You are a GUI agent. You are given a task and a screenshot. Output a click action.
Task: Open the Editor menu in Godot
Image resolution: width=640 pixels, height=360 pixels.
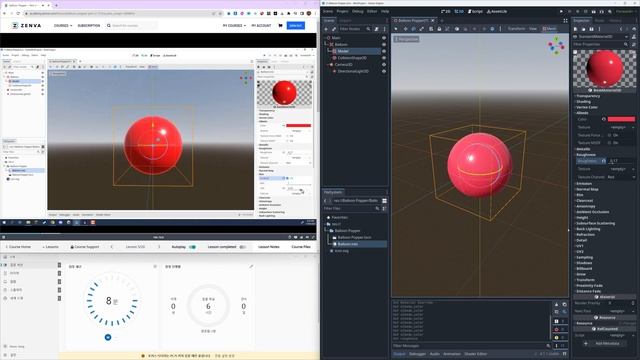point(372,11)
